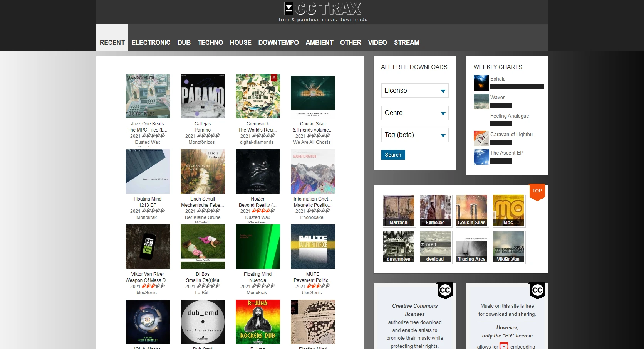Click the YouTube icon in the embedding text
The image size is (644, 349).
(x=504, y=346)
